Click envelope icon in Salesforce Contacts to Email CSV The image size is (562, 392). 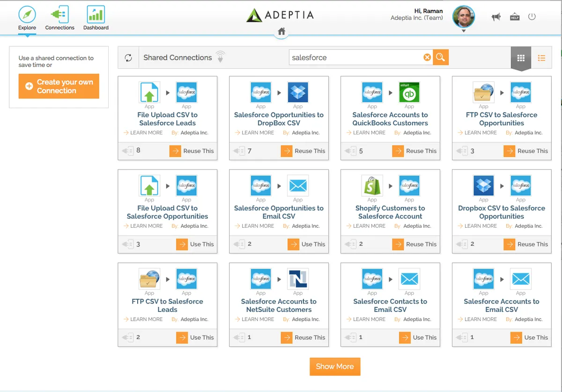409,279
